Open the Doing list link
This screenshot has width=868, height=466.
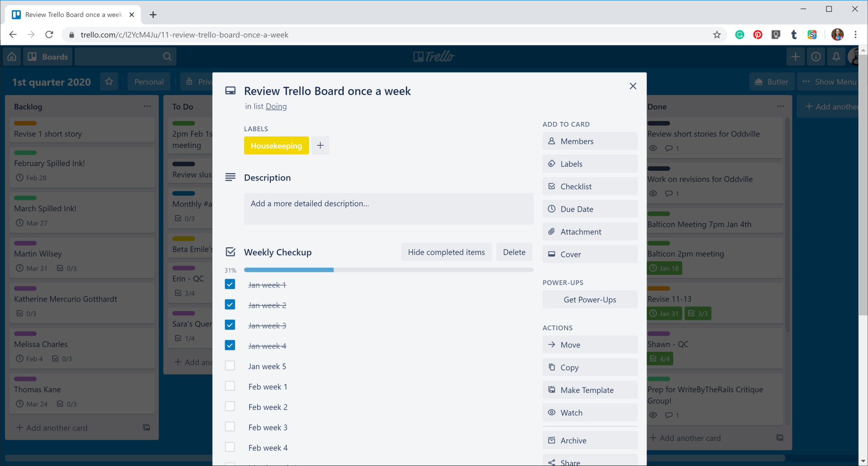(x=276, y=106)
